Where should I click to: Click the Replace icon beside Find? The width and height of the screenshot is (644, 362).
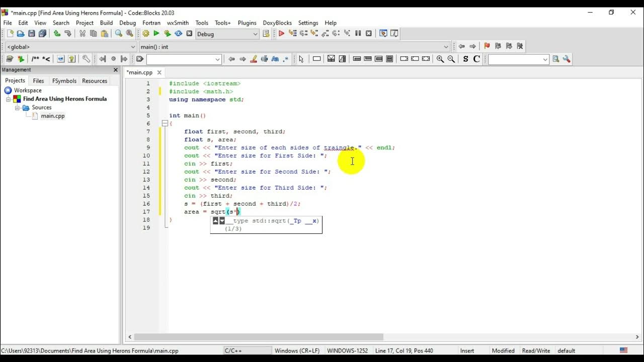129,34
